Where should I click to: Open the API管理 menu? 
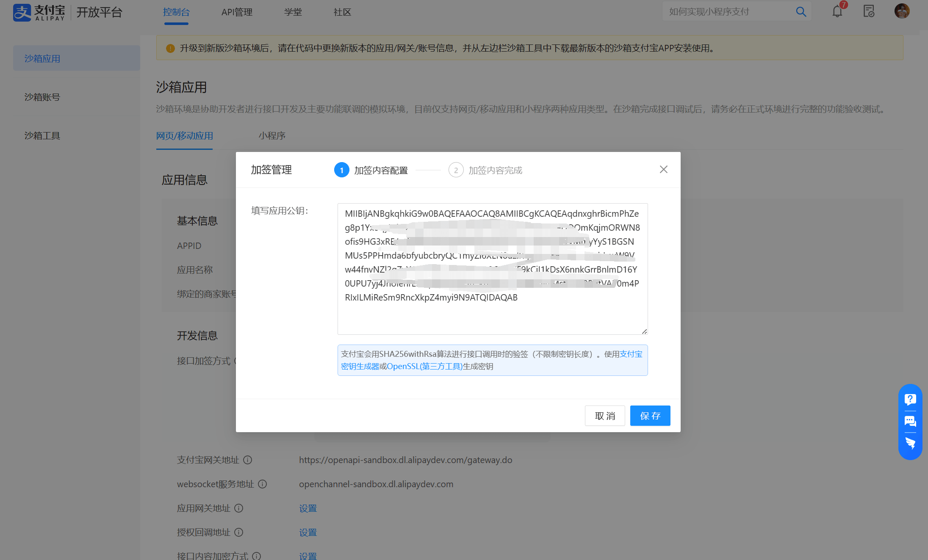(x=237, y=12)
